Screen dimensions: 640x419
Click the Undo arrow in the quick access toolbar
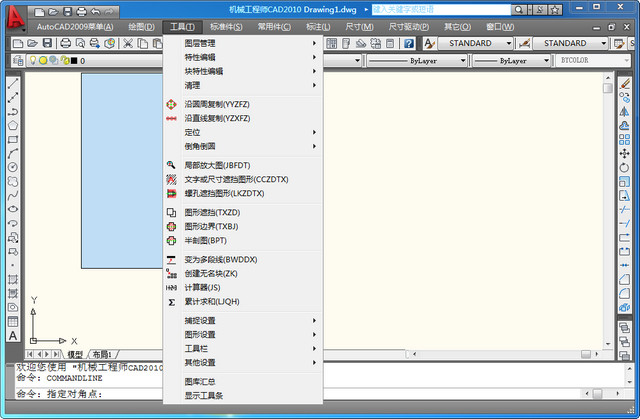[x=96, y=12]
